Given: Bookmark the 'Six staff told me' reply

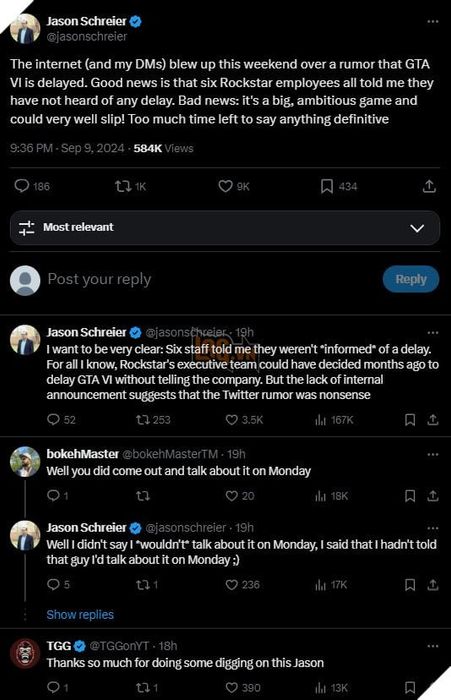Looking at the screenshot, I should click(x=409, y=420).
